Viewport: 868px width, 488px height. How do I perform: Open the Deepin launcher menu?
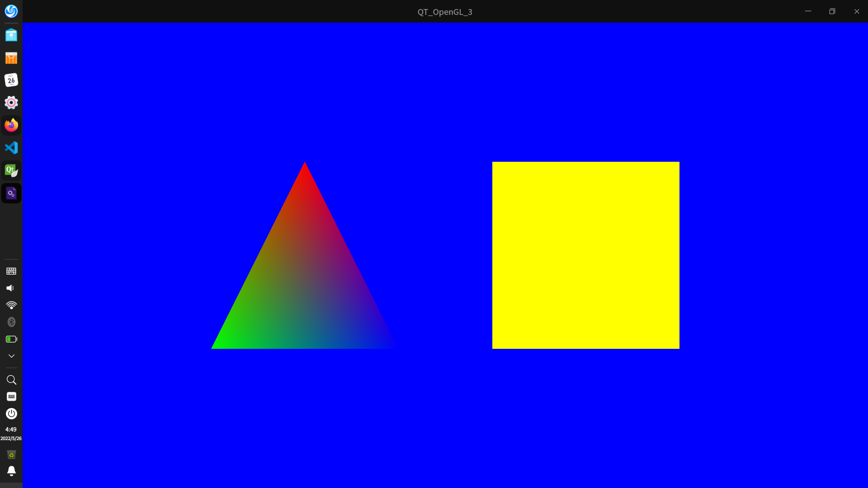(11, 11)
